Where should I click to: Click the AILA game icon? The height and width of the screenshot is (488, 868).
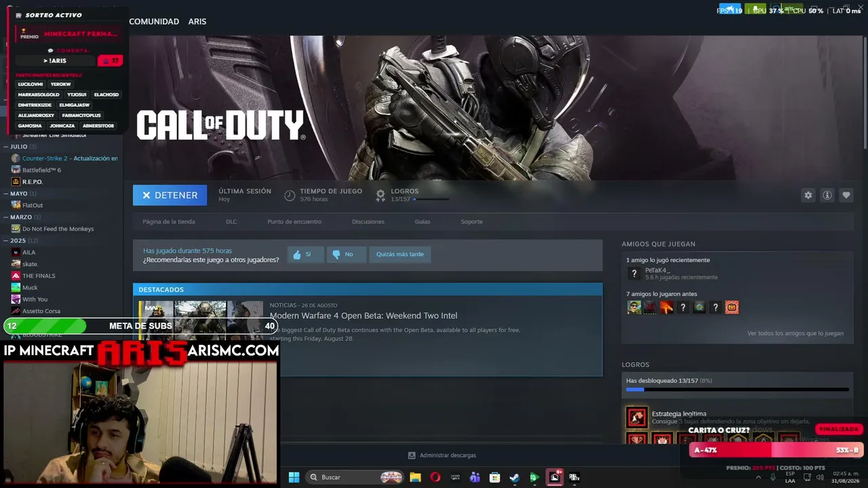tap(16, 252)
